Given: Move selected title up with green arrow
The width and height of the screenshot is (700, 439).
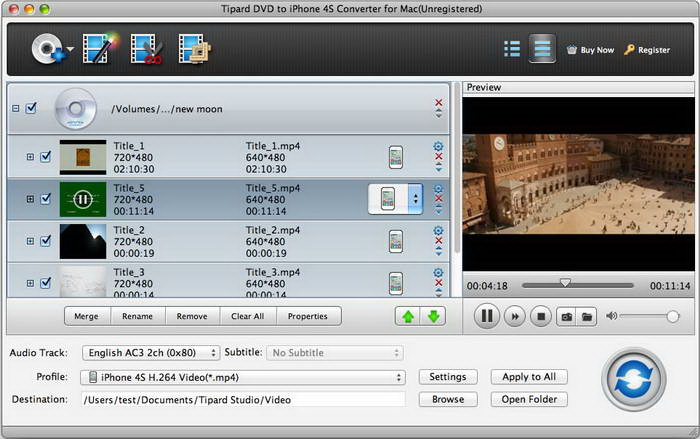Looking at the screenshot, I should tap(408, 316).
